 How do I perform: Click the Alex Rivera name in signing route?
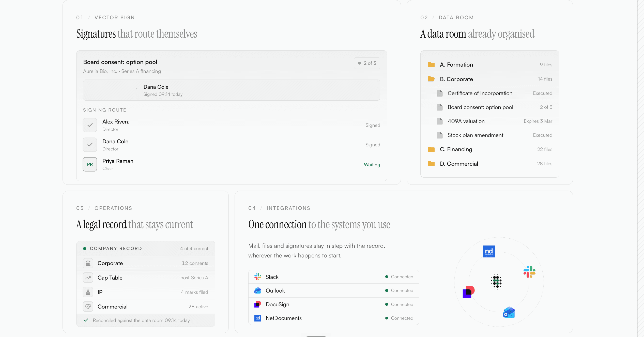(116, 122)
